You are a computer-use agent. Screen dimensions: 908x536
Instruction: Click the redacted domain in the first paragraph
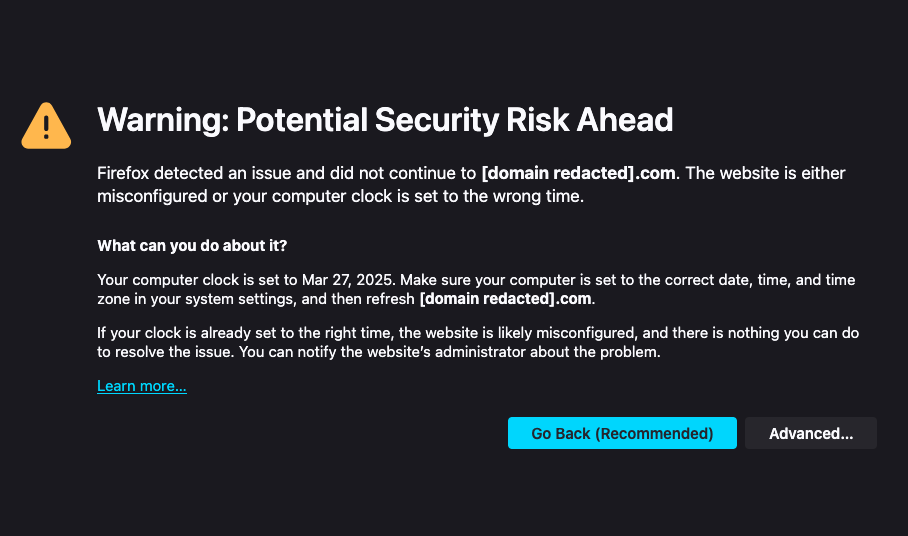(x=579, y=173)
